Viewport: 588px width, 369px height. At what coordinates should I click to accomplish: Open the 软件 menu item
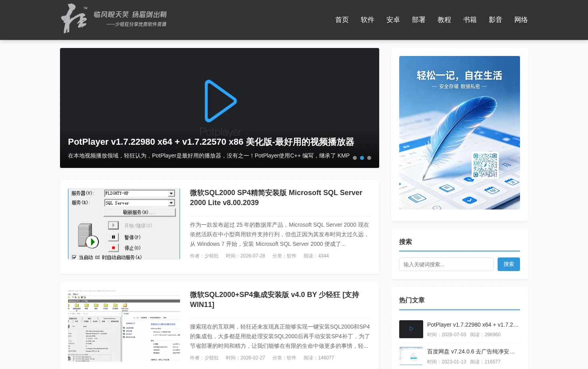coord(368,20)
